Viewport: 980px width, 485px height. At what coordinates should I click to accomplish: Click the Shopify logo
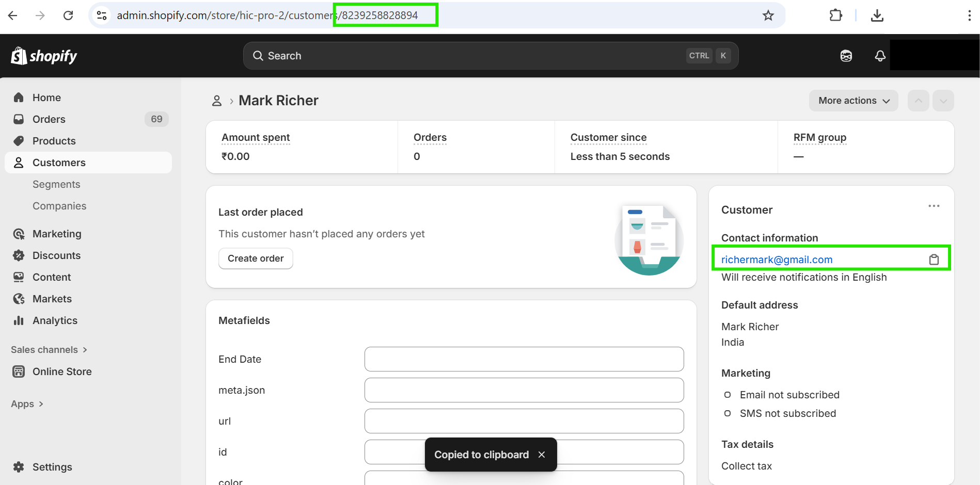tap(44, 56)
